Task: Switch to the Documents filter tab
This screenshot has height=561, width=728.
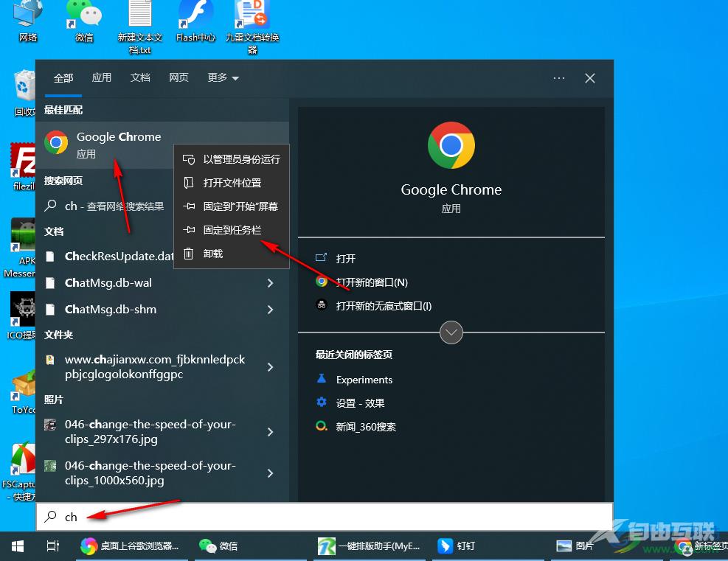Action: tap(140, 77)
